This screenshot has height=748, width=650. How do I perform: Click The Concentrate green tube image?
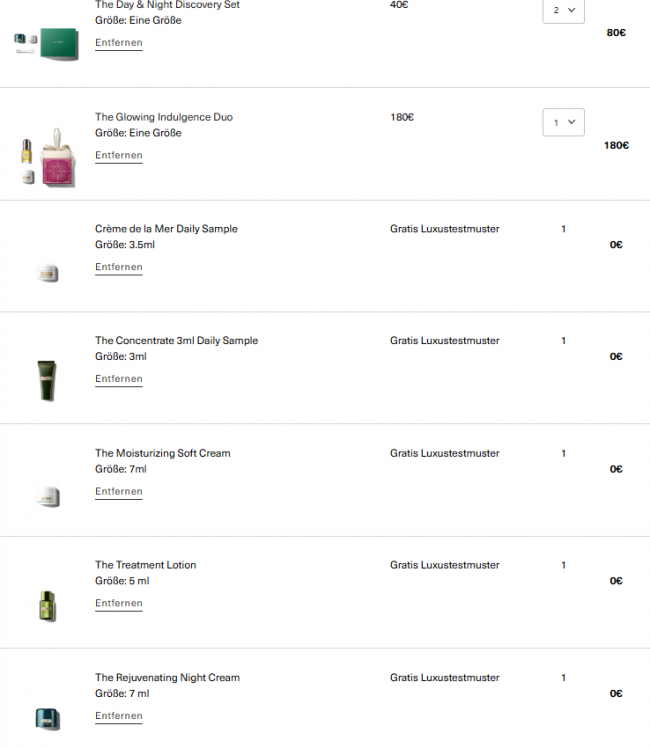tap(47, 380)
